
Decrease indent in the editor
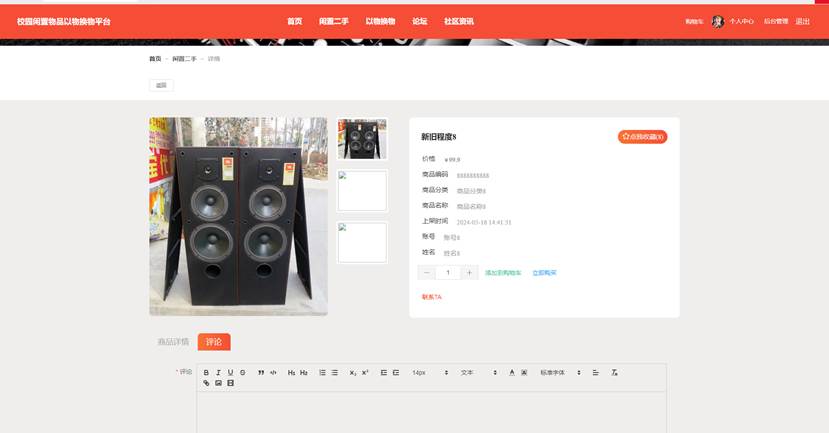pyautogui.click(x=384, y=373)
